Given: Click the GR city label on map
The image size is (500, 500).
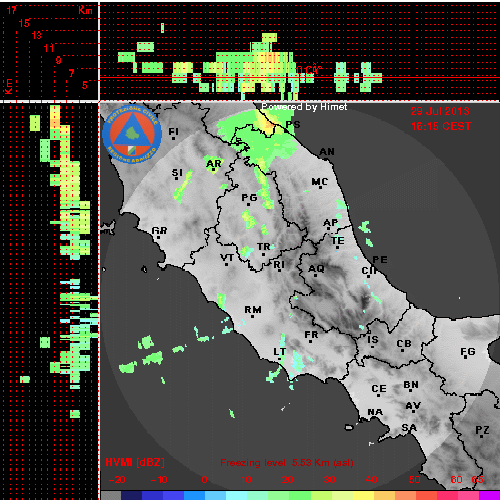Looking at the screenshot, I should (159, 230).
